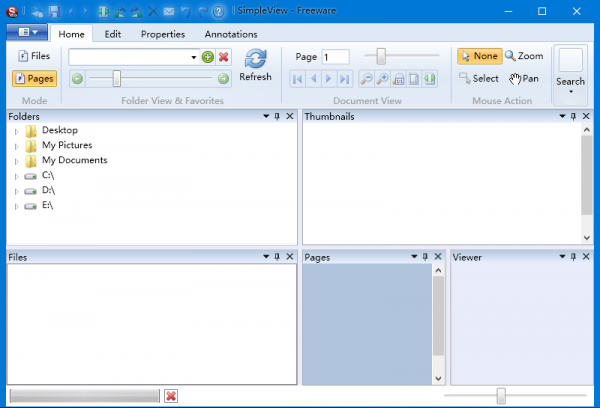Image resolution: width=600 pixels, height=408 pixels.
Task: Choose the Pan hand tool
Action: 523,78
